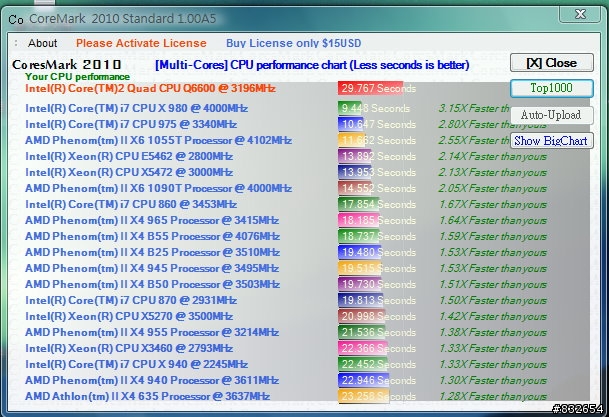Click the green 17.854 Seconds bar
This screenshot has height=417, width=609.
(358, 204)
